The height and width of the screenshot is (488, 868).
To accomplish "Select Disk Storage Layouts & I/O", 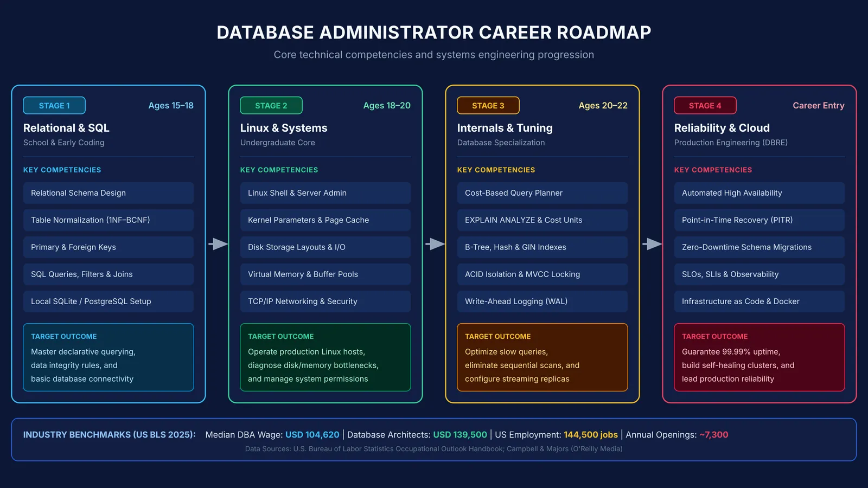I will [325, 247].
